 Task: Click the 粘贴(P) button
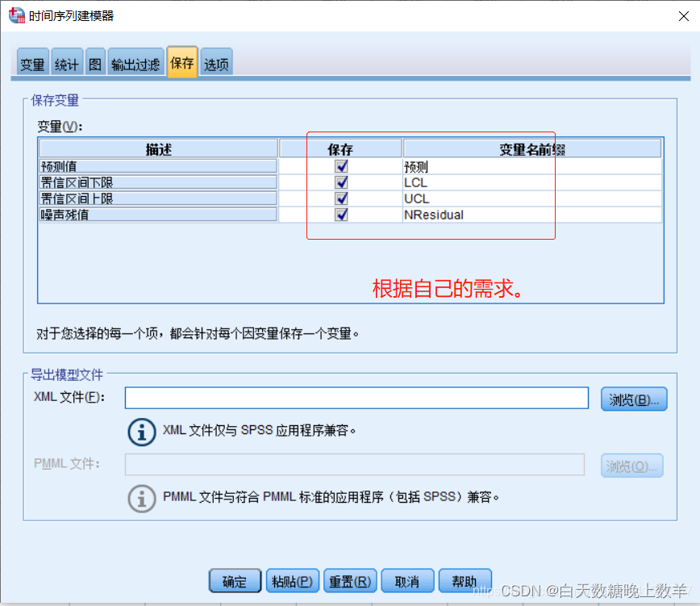point(292,581)
